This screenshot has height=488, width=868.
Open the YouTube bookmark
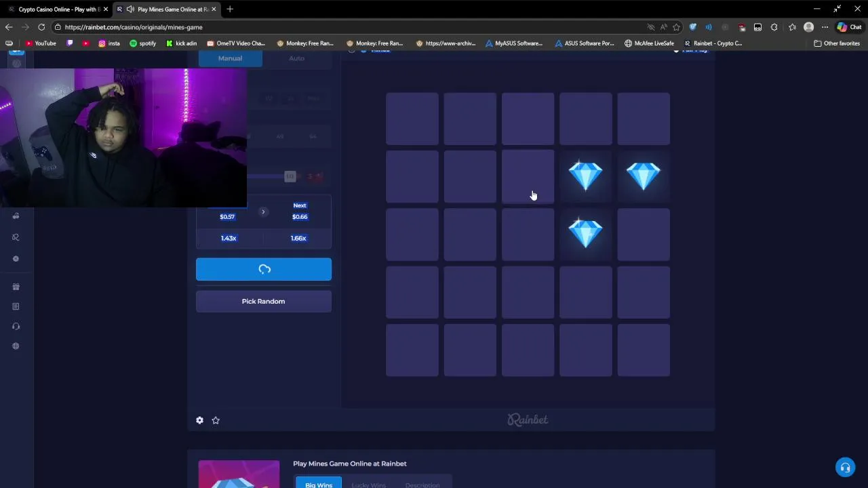pyautogui.click(x=41, y=43)
